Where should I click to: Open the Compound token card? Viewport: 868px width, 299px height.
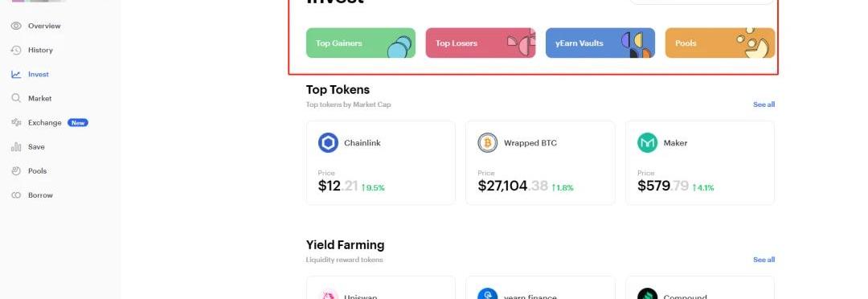(x=700, y=288)
